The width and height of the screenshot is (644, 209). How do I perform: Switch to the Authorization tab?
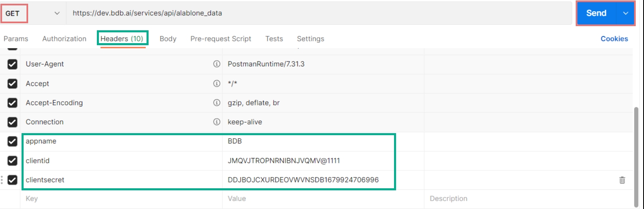64,39
